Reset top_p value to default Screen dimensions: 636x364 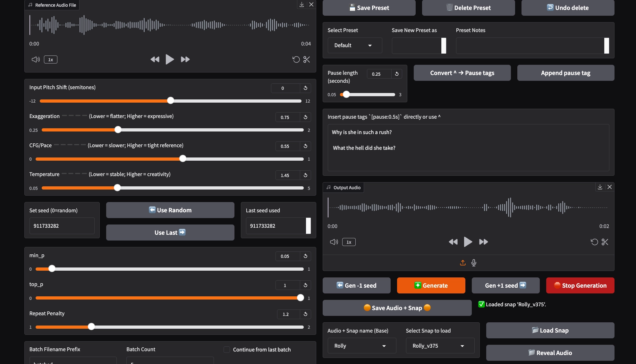pos(305,285)
